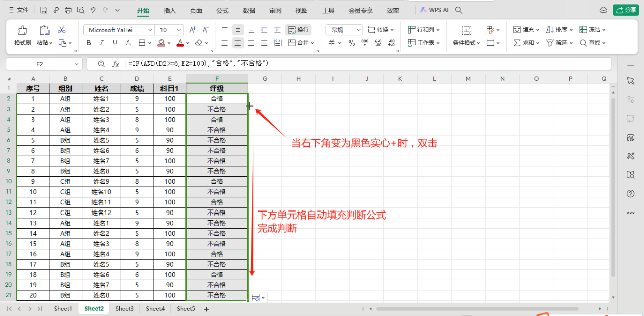Screen dimensions: 644x316
Task: Switch to the 公式 ribbon tab
Action: (222, 10)
